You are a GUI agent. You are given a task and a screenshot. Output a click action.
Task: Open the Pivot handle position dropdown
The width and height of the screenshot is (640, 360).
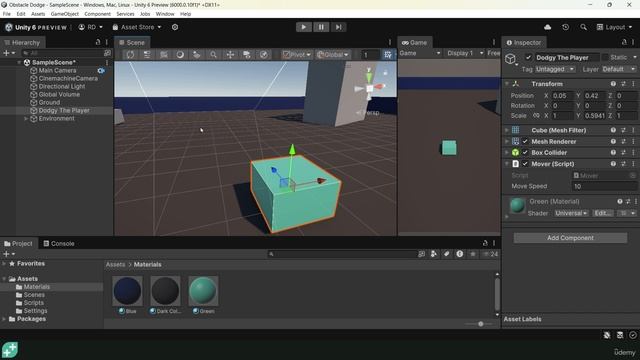click(x=297, y=55)
